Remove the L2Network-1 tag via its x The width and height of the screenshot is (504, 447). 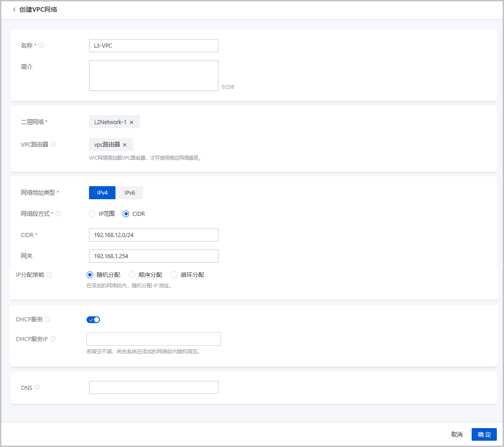click(x=132, y=121)
